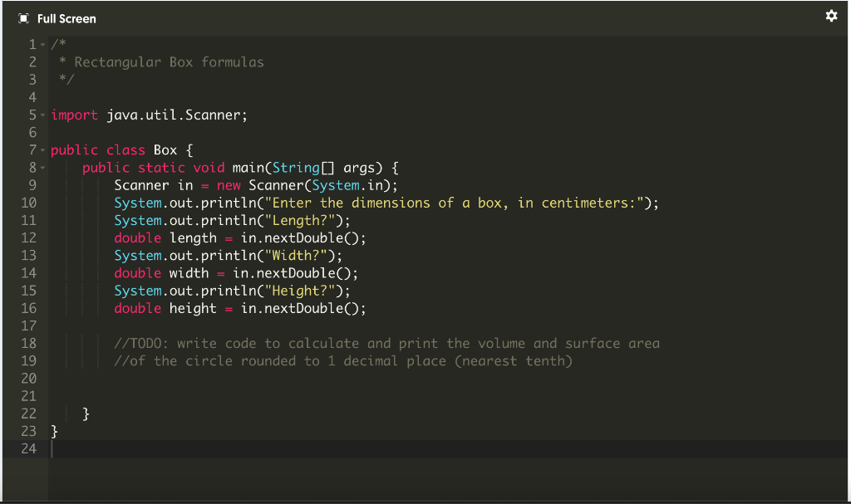Viewport: 851px width, 504px height.
Task: Click line number 18 in the gutter
Action: point(28,343)
